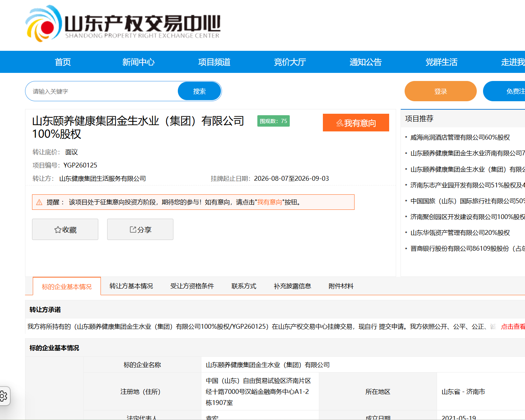Screen dimensions: 525x420
Task: Switch to the 补充披露信息 tab
Action: 292,286
